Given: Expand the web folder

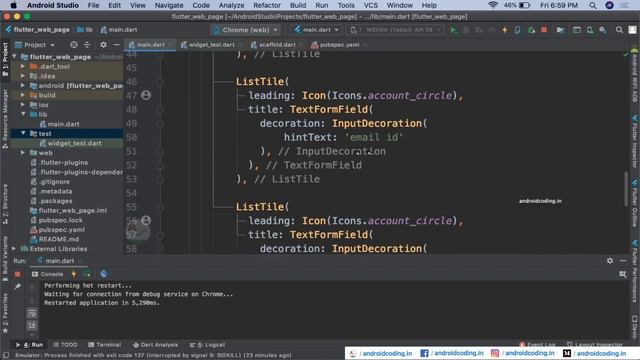Looking at the screenshot, I should click(23, 153).
